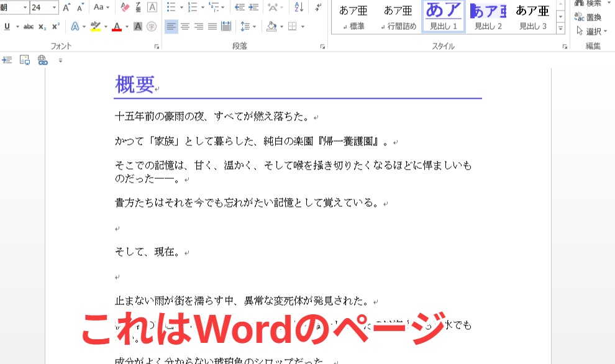
Task: Toggle character shading
Action: pos(138,27)
